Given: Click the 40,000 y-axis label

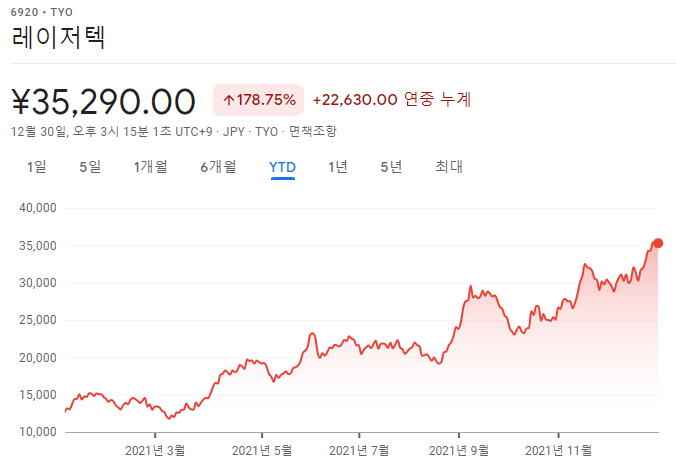Looking at the screenshot, I should point(38,208).
